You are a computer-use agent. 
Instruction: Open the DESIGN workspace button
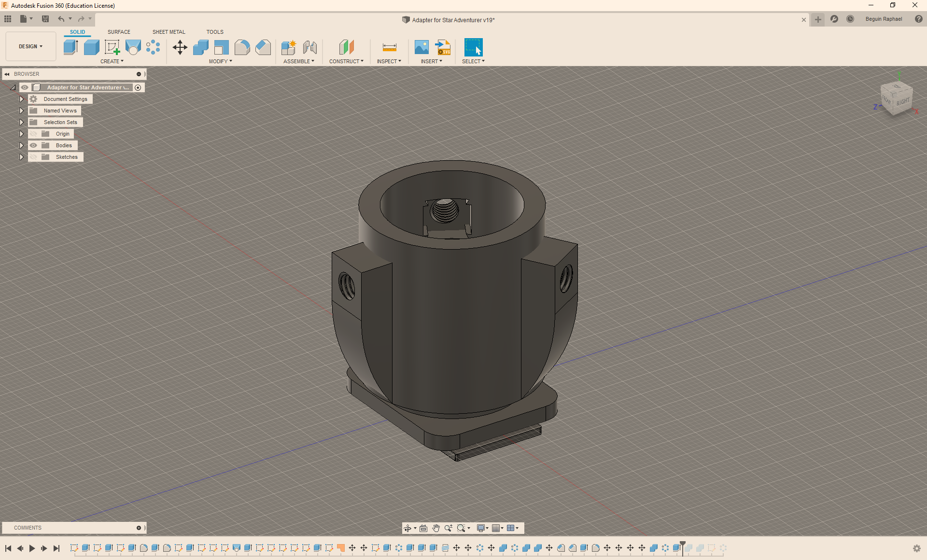pyautogui.click(x=30, y=46)
